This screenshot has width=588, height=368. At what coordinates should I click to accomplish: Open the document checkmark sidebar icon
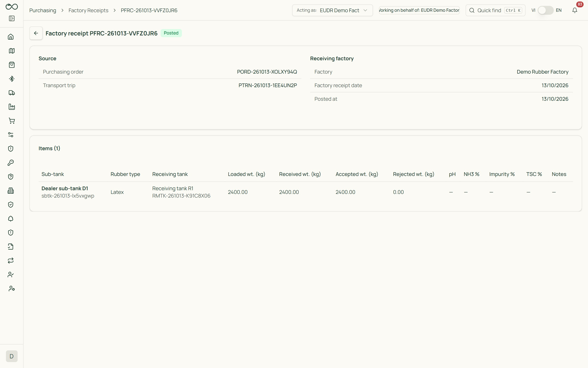coord(11,247)
